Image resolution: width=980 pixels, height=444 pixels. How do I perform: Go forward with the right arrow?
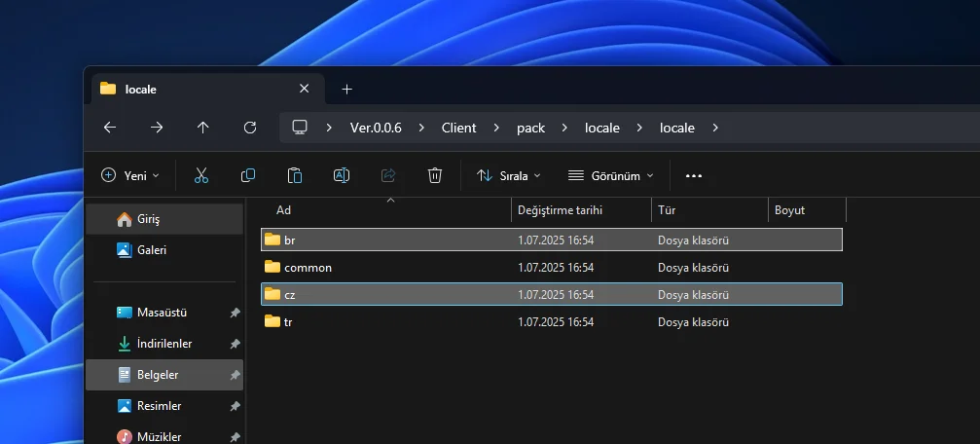(x=157, y=128)
